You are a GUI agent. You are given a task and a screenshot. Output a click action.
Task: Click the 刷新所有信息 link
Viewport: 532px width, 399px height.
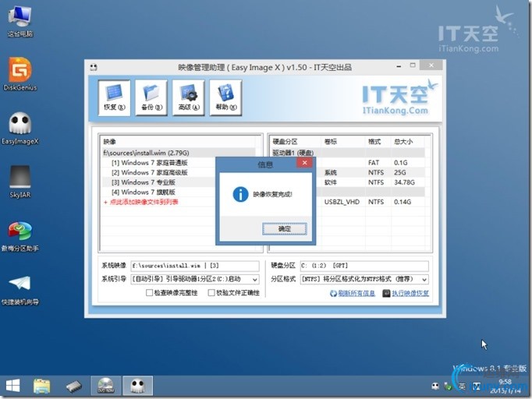pos(356,293)
